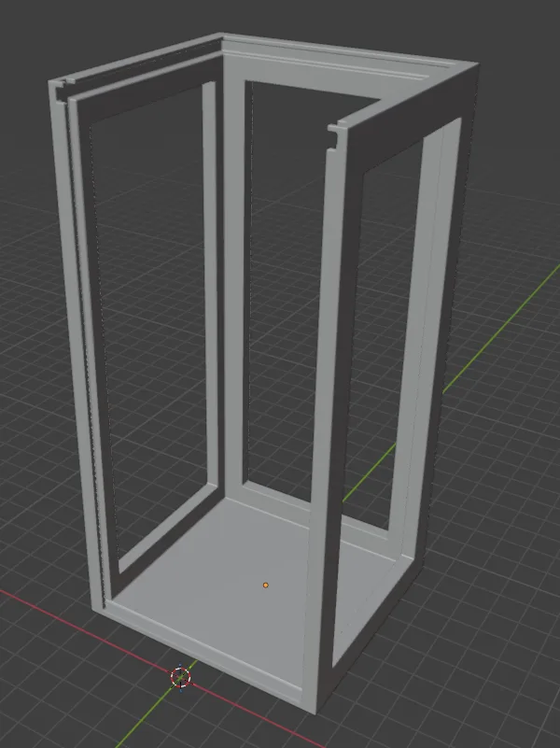Click the orange object origin dot

pos(265,585)
